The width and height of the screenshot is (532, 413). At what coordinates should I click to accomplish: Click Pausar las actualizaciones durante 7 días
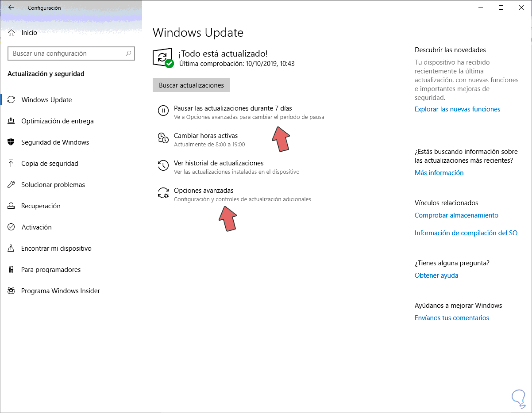click(233, 108)
